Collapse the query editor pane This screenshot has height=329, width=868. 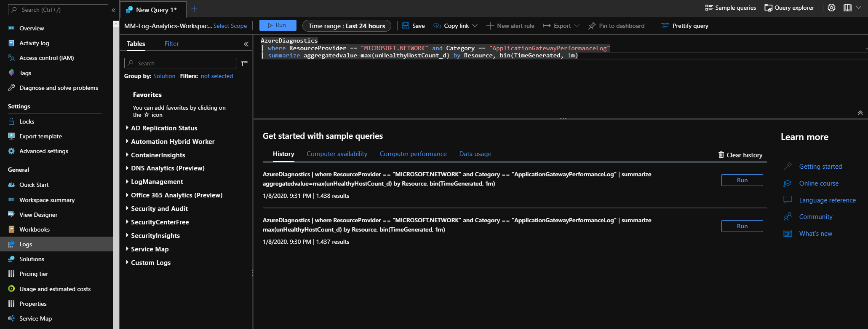click(x=860, y=113)
